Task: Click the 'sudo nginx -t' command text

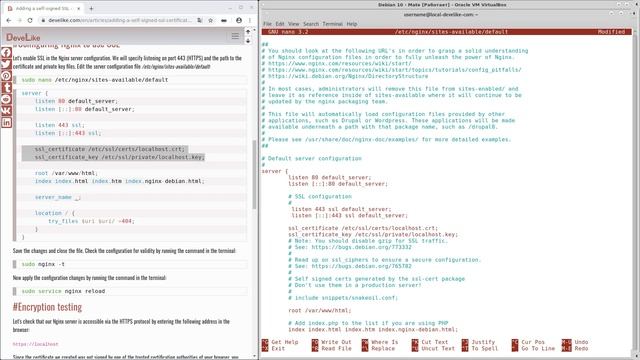Action: pos(43,264)
